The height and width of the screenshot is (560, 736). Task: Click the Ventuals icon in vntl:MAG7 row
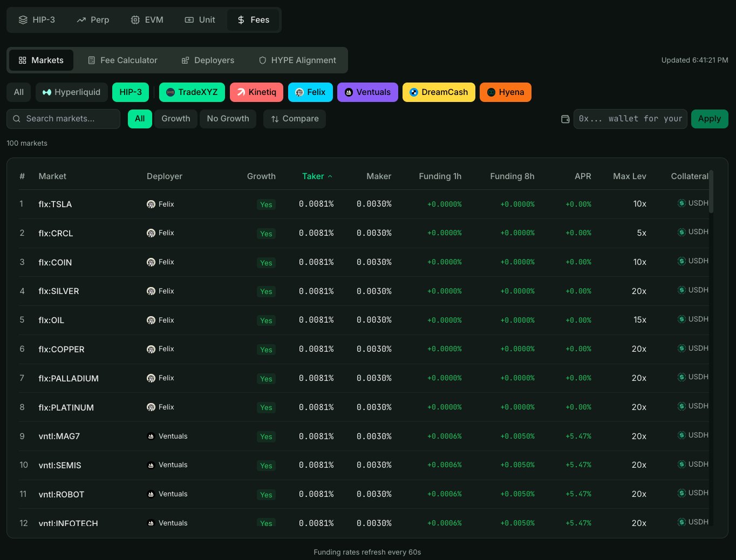[x=151, y=436]
